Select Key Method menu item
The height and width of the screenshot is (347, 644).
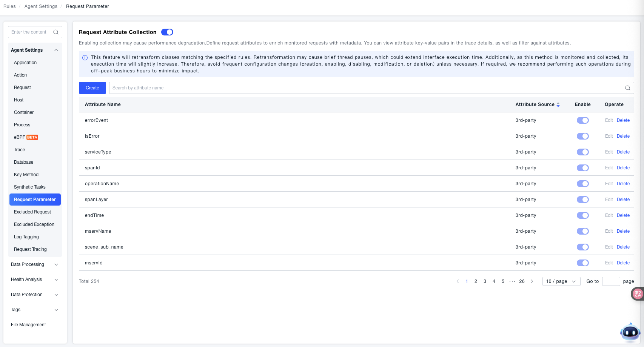point(26,175)
